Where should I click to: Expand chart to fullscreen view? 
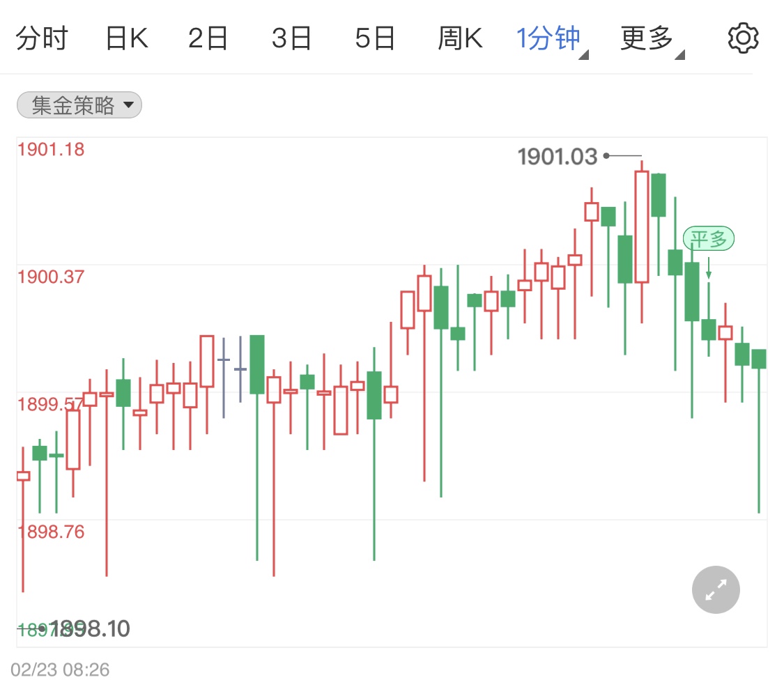point(716,590)
